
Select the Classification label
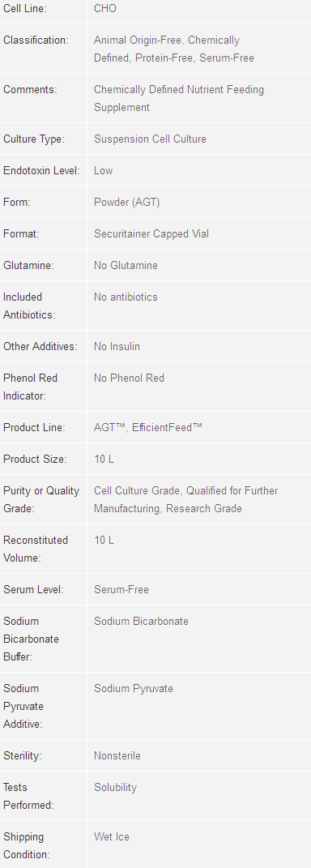click(36, 41)
